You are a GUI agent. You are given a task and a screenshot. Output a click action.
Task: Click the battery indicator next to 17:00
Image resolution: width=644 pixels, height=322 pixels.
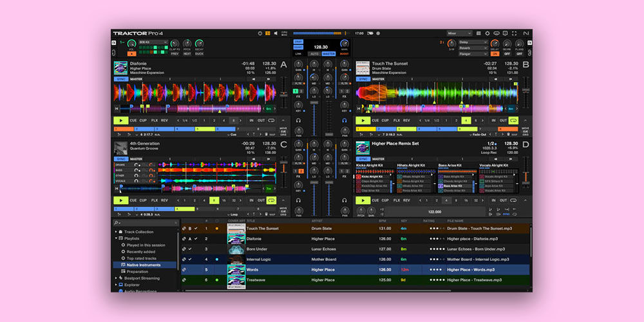click(x=370, y=33)
